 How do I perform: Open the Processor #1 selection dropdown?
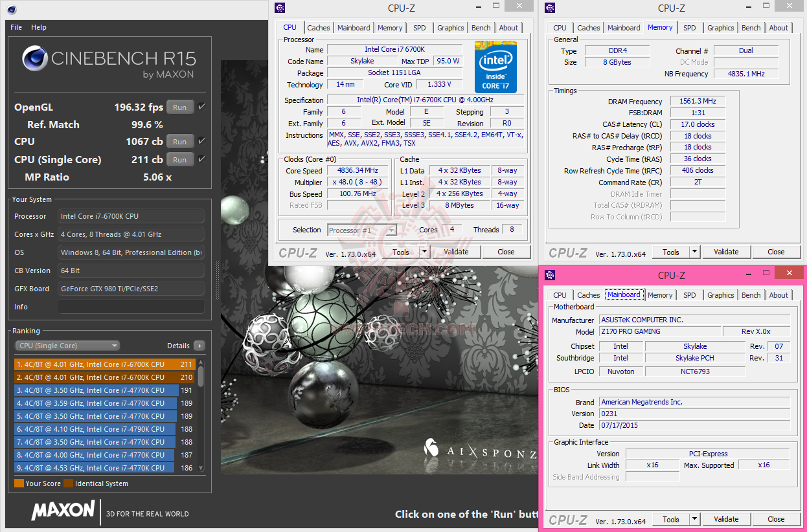(391, 230)
